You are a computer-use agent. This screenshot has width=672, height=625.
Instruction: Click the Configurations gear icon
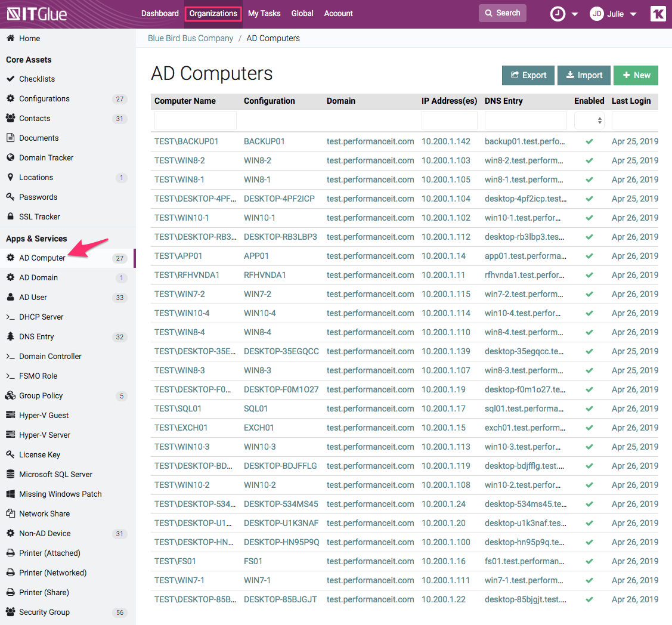coord(10,98)
